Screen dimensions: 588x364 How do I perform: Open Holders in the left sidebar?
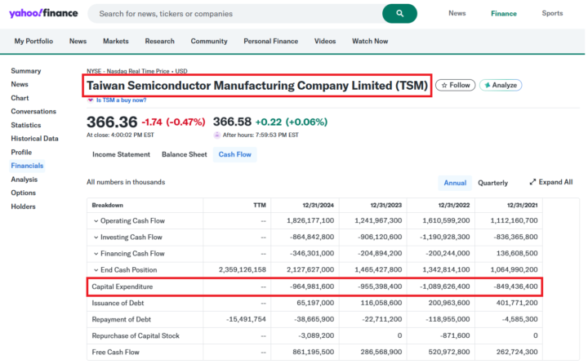[23, 206]
